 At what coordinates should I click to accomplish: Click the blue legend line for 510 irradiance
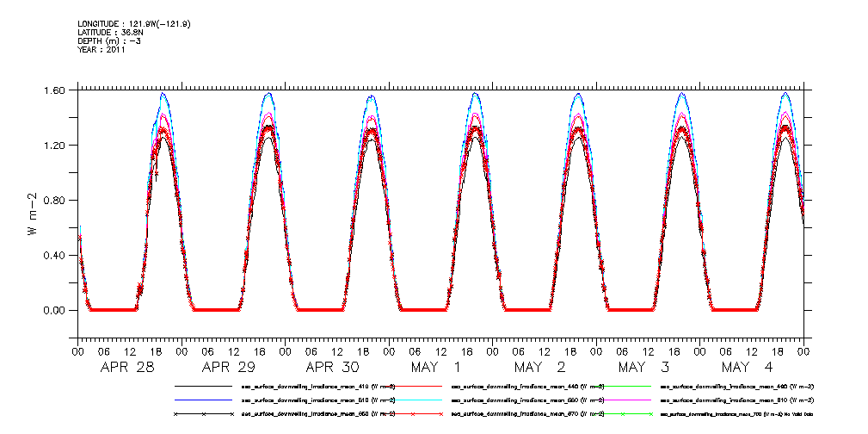(205, 400)
